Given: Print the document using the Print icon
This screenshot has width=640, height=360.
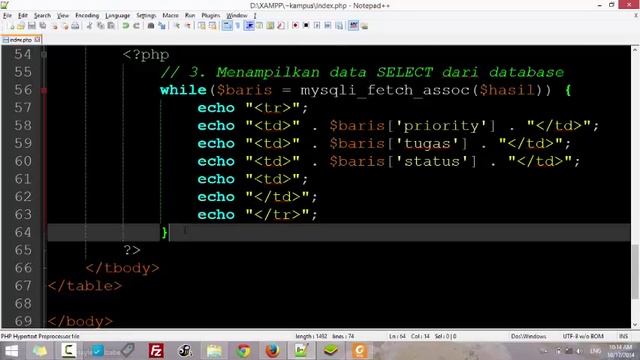Looking at the screenshot, I should (x=75, y=26).
